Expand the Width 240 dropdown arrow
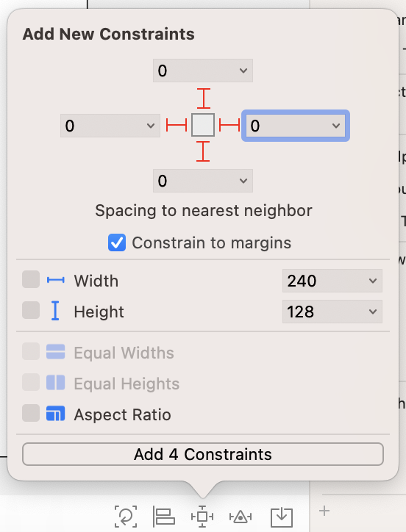 click(373, 281)
